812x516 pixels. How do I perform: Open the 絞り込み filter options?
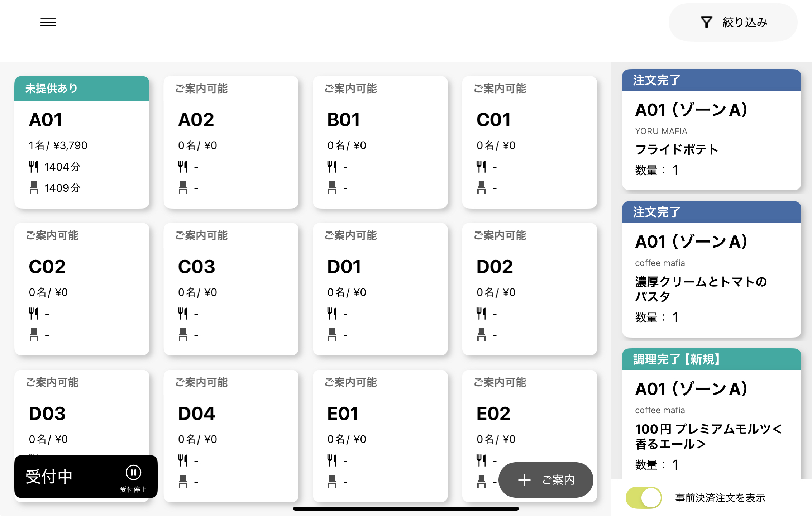733,22
